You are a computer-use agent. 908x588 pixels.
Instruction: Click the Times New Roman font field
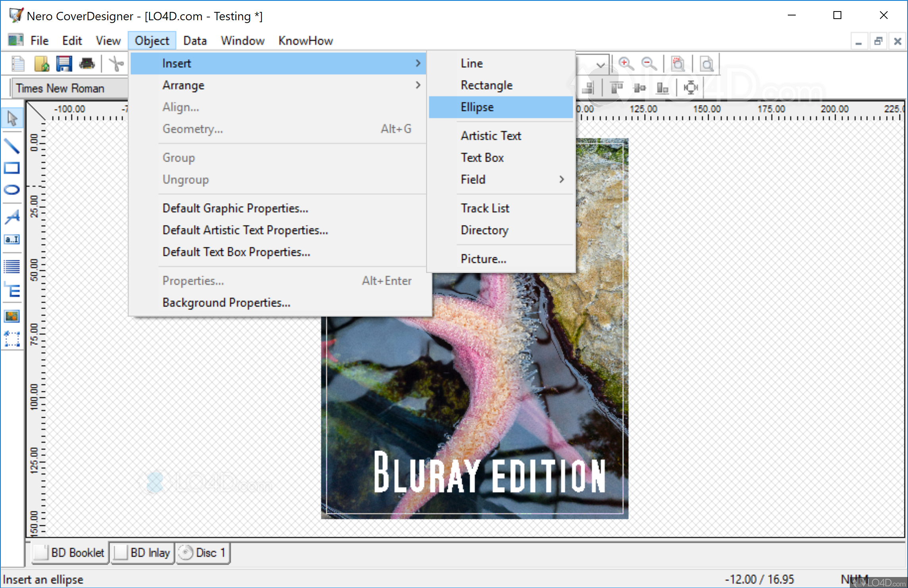(69, 88)
